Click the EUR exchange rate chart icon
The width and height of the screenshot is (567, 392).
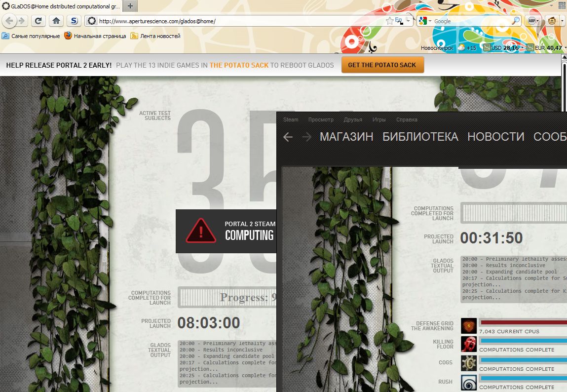(x=530, y=47)
